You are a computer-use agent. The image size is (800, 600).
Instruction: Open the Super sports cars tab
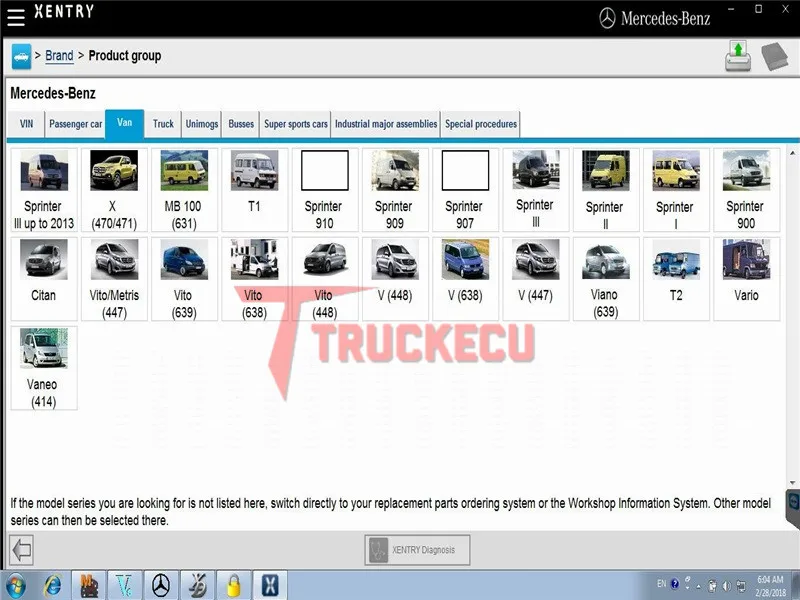(296, 124)
